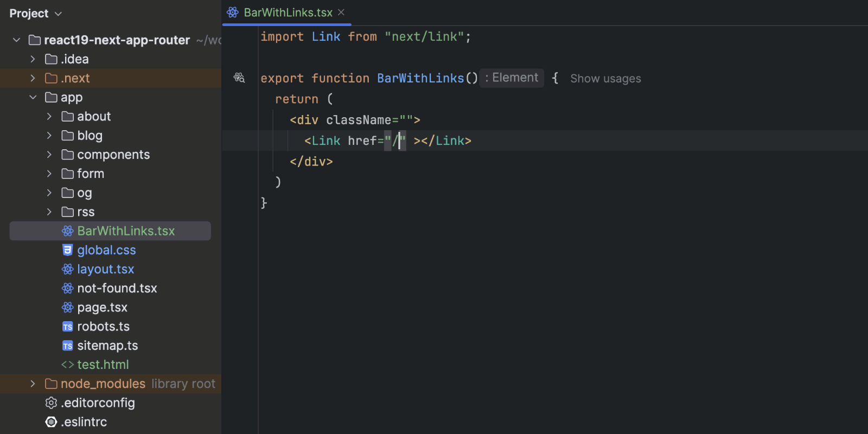Place cursor in the empty className string
This screenshot has width=868, height=434.
tap(406, 120)
